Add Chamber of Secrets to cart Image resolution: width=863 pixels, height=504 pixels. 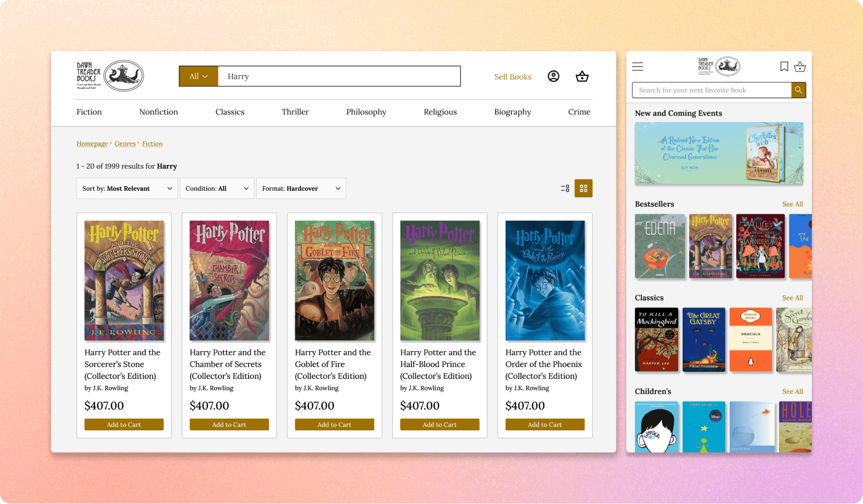coord(229,424)
